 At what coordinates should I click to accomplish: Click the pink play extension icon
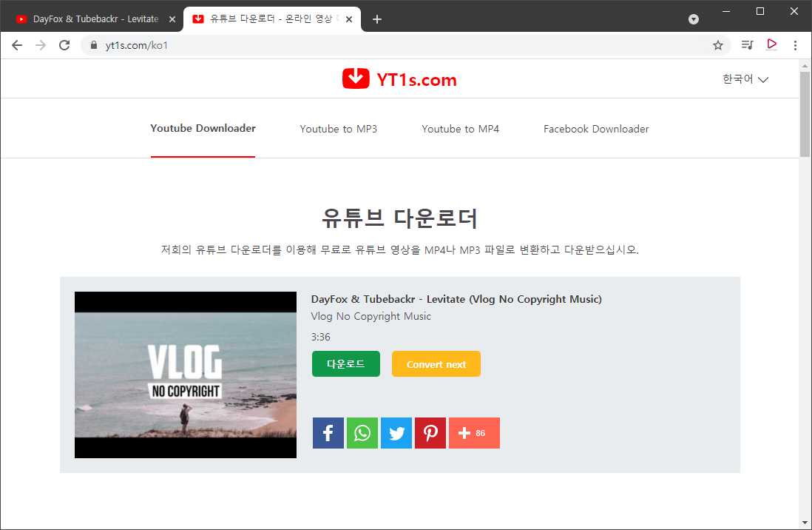point(771,44)
